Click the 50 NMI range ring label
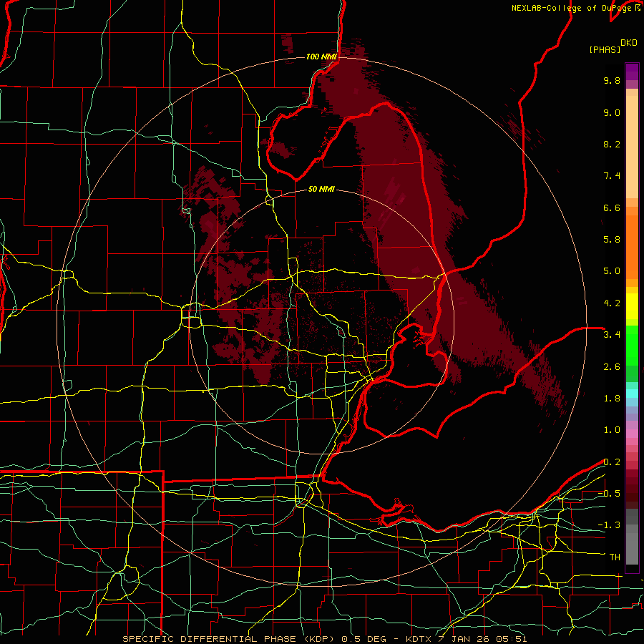644x644 pixels. point(321,189)
